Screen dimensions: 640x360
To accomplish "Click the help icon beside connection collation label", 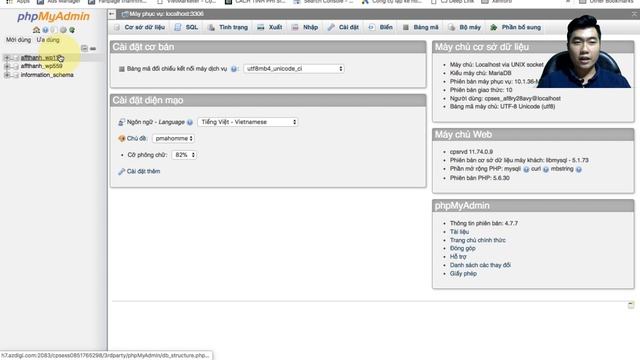I will click(234, 69).
